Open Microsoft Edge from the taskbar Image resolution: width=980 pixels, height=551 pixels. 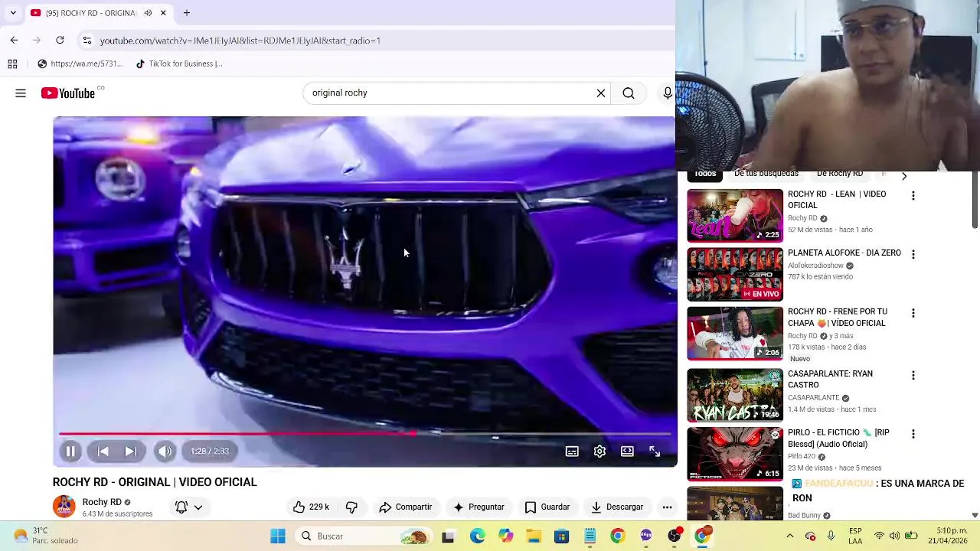click(477, 536)
